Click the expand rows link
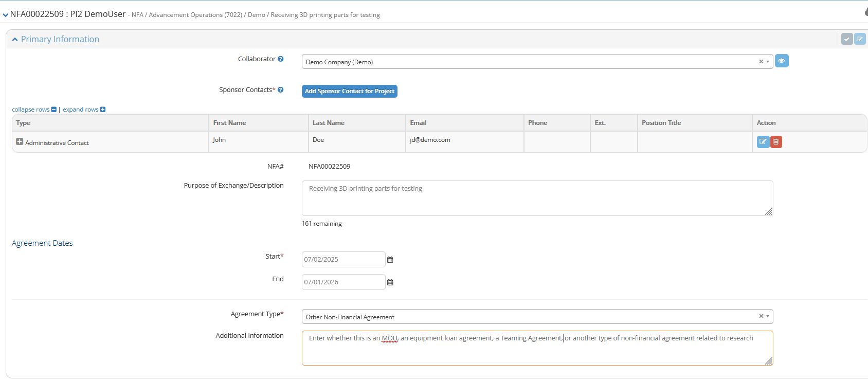 (x=81, y=110)
